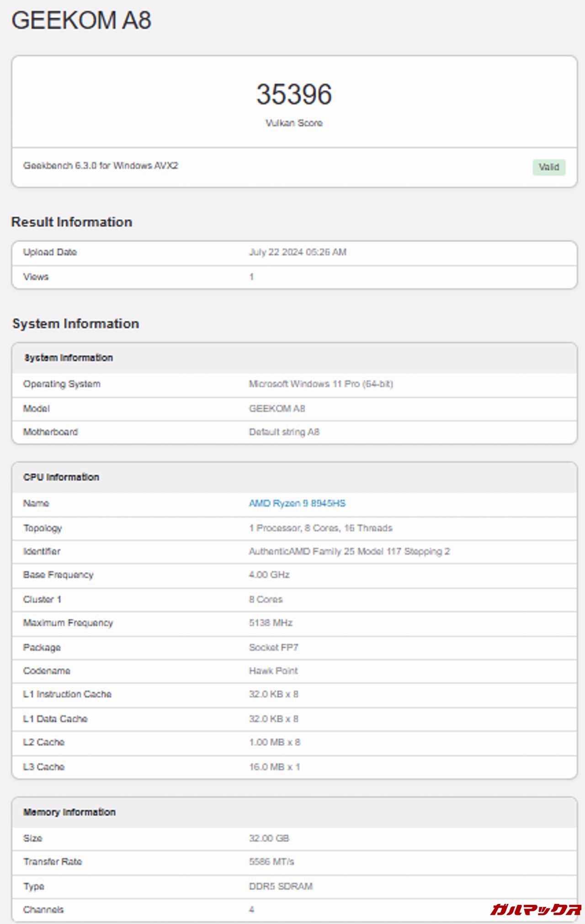Click the 35396 Vulkan score number
Screen dimensions: 585x924
coord(294,95)
